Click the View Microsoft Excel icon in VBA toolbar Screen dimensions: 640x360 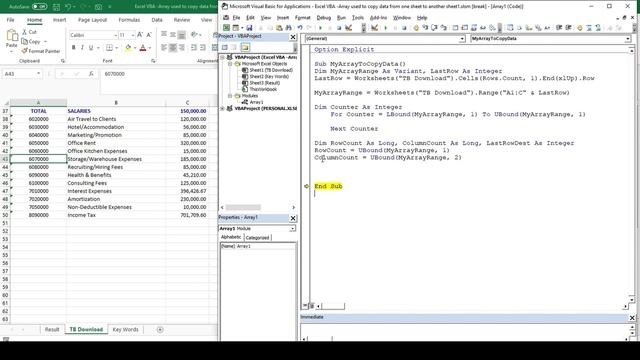(226, 28)
